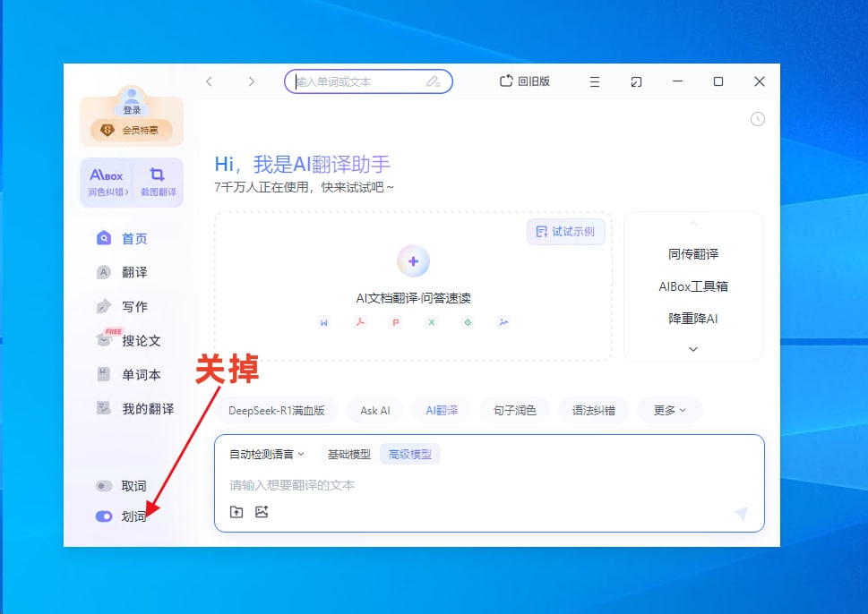Click the 试试示例 button
Viewport: 868px width, 614px height.
pyautogui.click(x=566, y=232)
